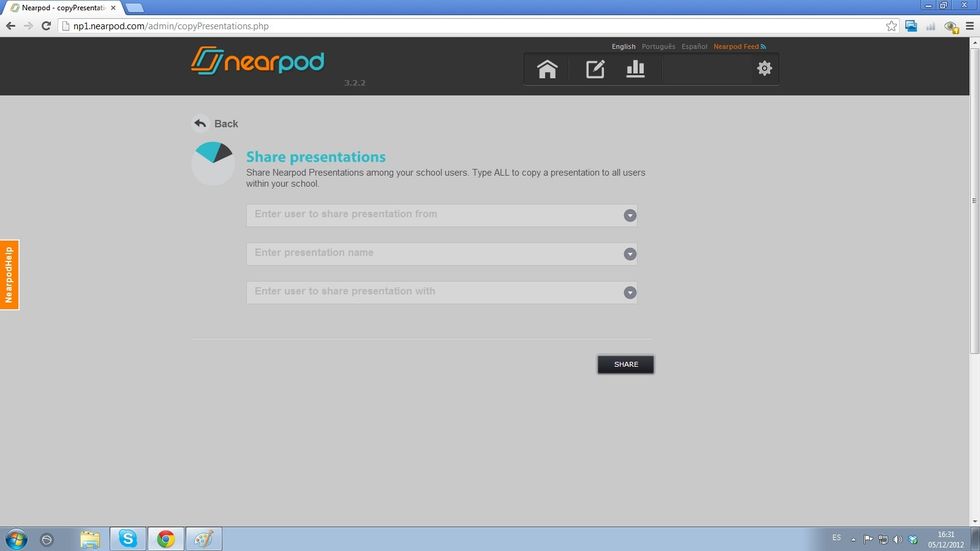
Task: Expand the share presentation with dropdown
Action: [630, 293]
